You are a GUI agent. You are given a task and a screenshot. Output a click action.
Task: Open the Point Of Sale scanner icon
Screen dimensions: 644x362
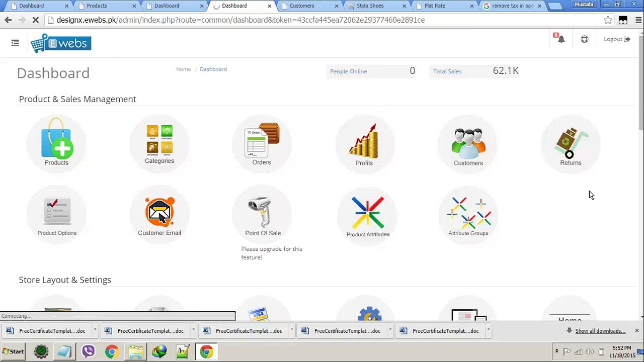[x=262, y=215]
